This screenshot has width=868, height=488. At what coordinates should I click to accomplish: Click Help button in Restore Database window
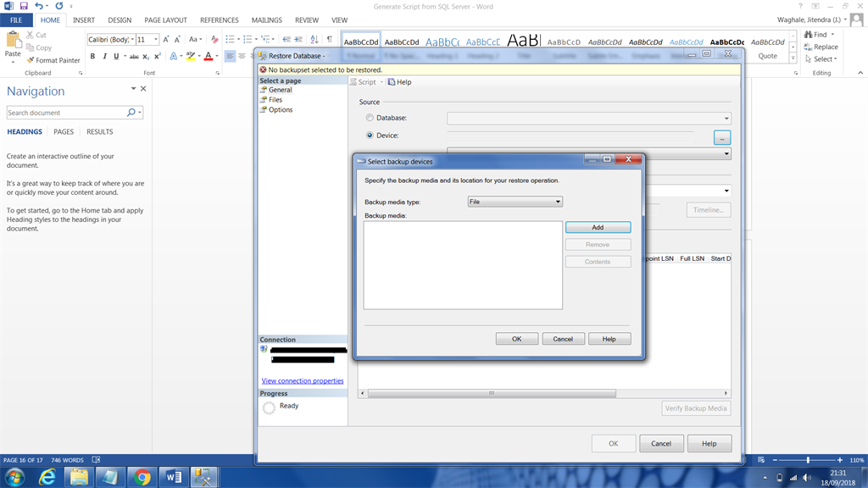tap(709, 443)
